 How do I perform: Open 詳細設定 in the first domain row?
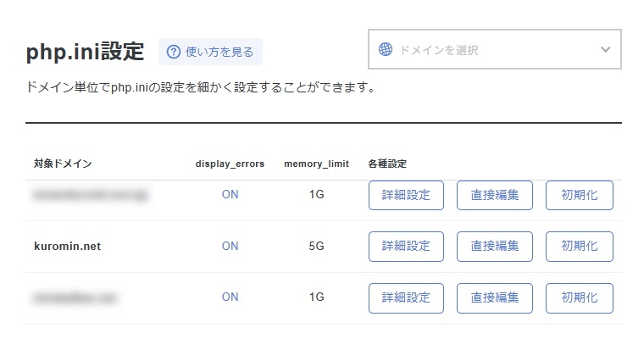(x=406, y=195)
